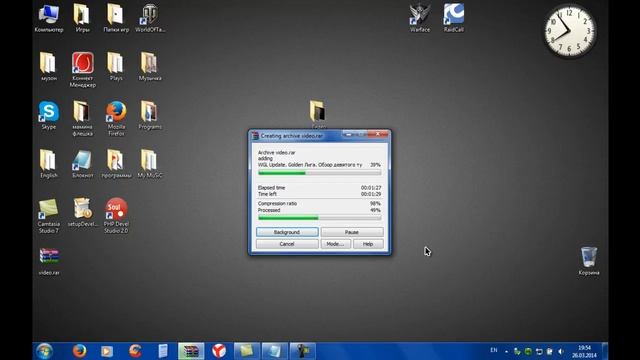Launch PHP Devel Studio 2.0 shortcut

[116, 216]
